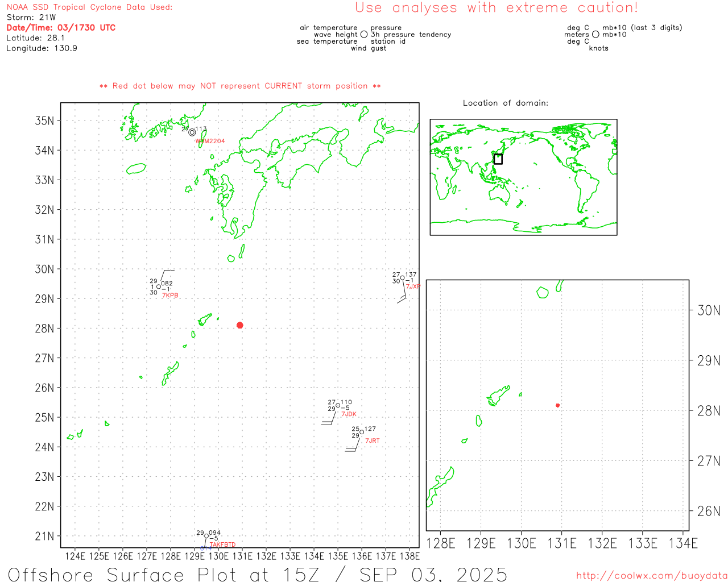Click the 124E axis label on main map
Screen dimensions: 728x582
coord(75,556)
